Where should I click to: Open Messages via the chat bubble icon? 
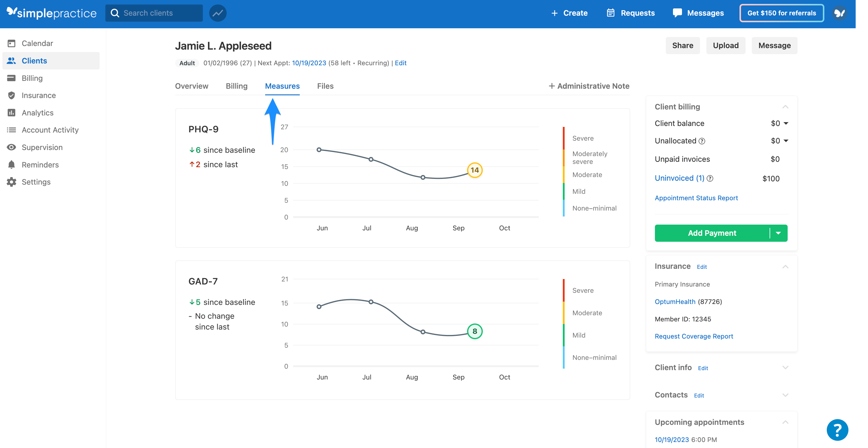click(677, 13)
